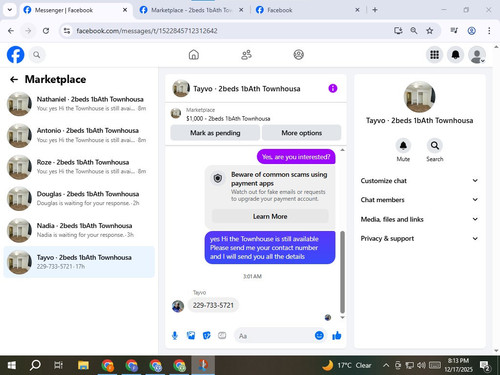Search in conversation with the magnifier icon
The width and height of the screenshot is (500, 375).
[x=435, y=146]
